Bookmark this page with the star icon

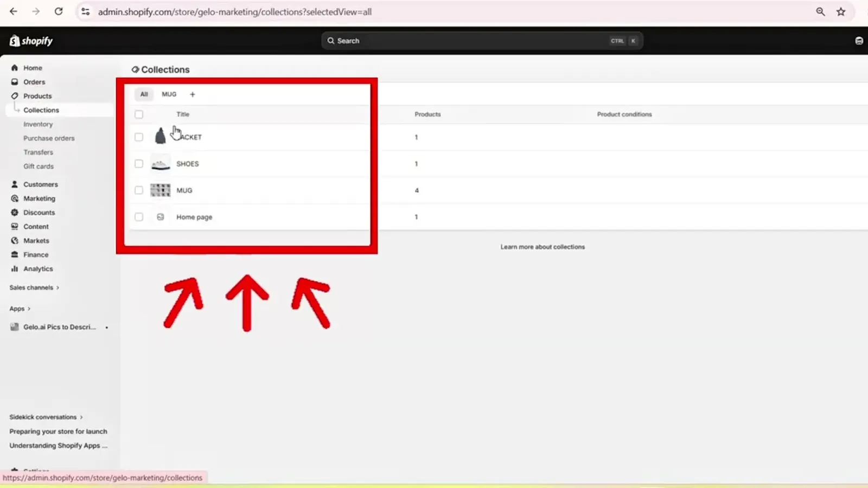[841, 11]
